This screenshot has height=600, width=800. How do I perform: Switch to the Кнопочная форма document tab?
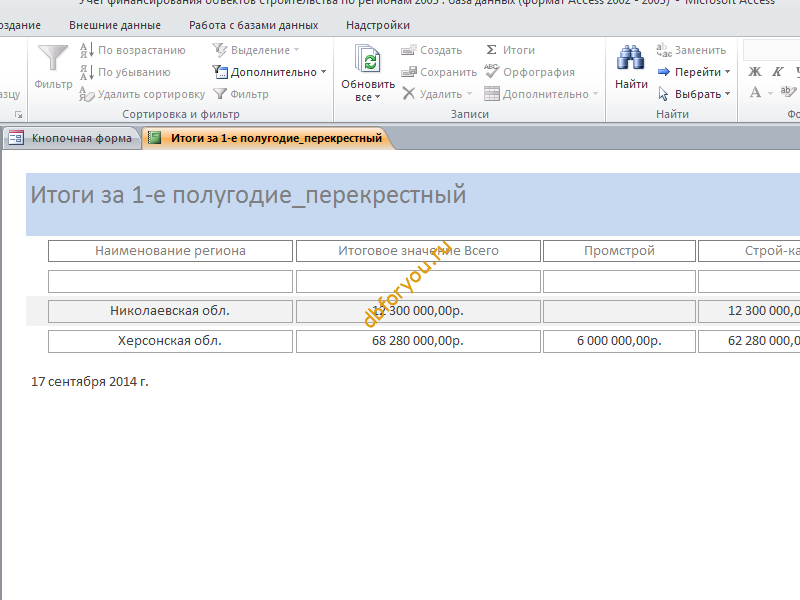pyautogui.click(x=72, y=138)
